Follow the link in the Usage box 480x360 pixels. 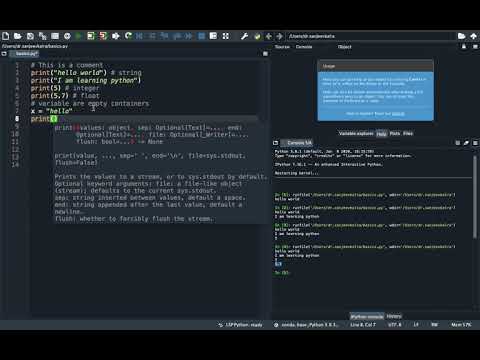point(398,114)
